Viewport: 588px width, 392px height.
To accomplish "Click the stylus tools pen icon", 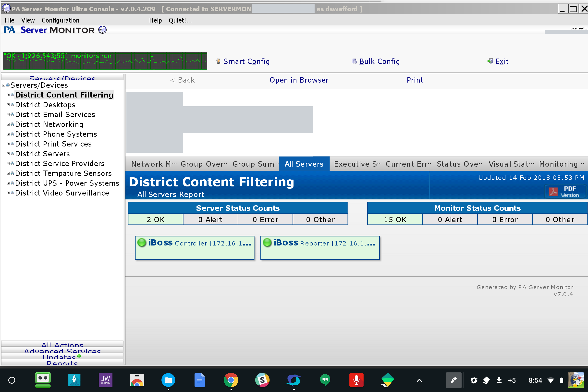I will (x=453, y=380).
